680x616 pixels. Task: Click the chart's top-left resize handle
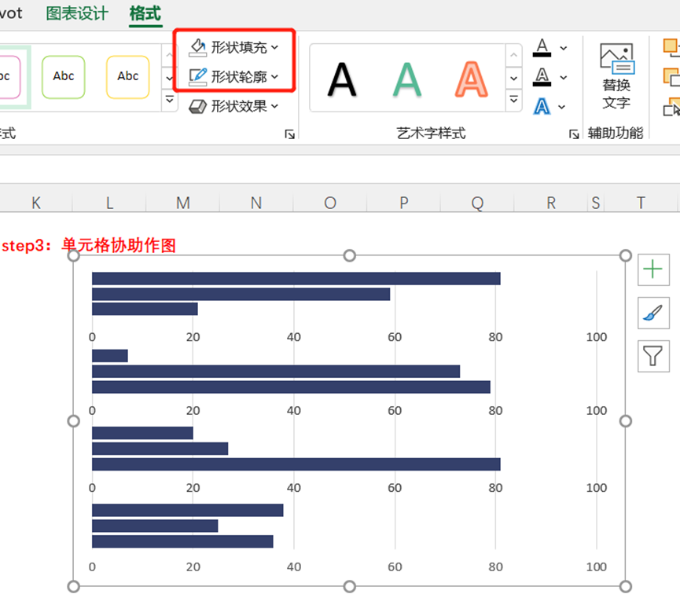(x=74, y=256)
